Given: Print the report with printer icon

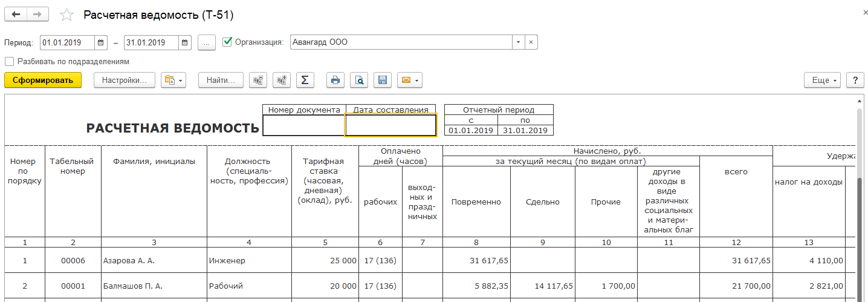Looking at the screenshot, I should coord(336,80).
